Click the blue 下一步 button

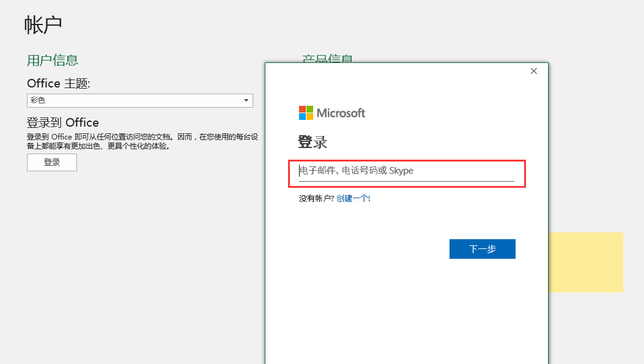pos(482,249)
